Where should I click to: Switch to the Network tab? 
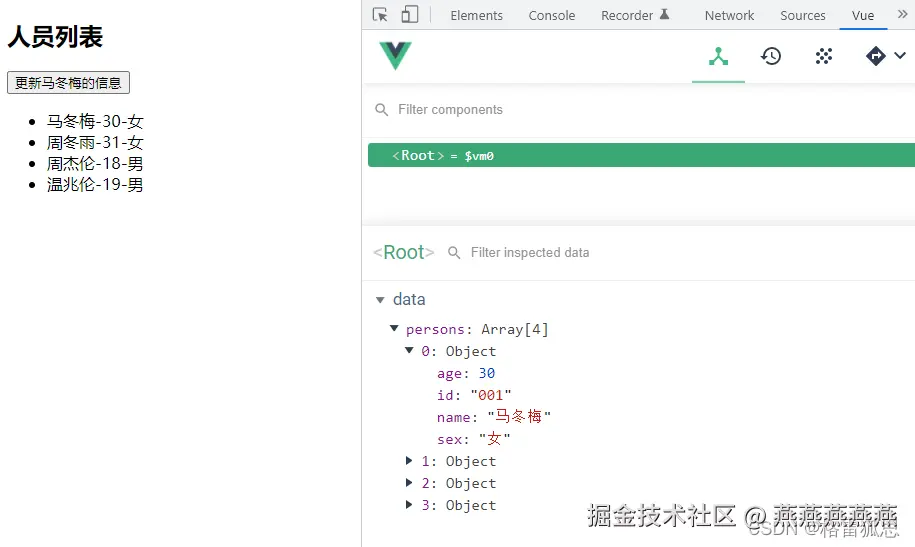(729, 15)
